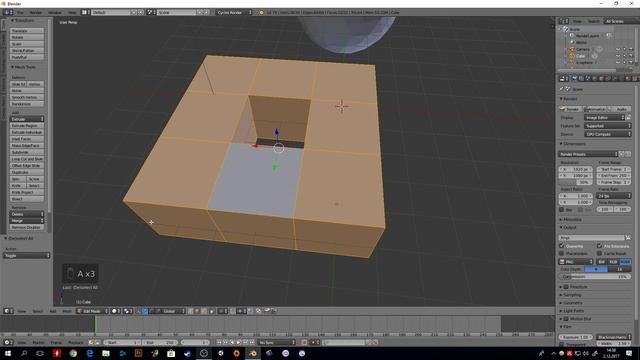Enable the Motion Blur panel checkbox

[x=566, y=319]
